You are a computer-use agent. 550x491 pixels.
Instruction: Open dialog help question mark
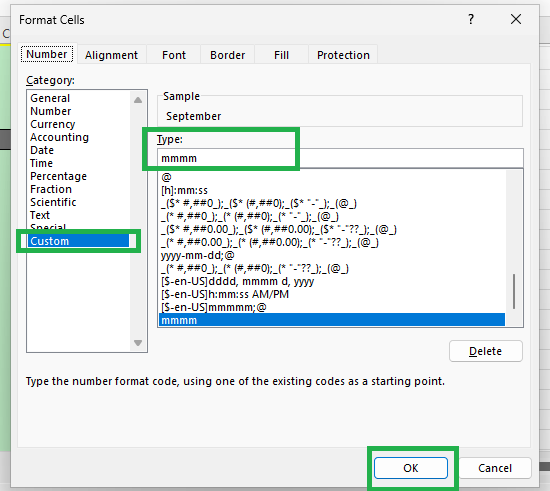tap(471, 19)
